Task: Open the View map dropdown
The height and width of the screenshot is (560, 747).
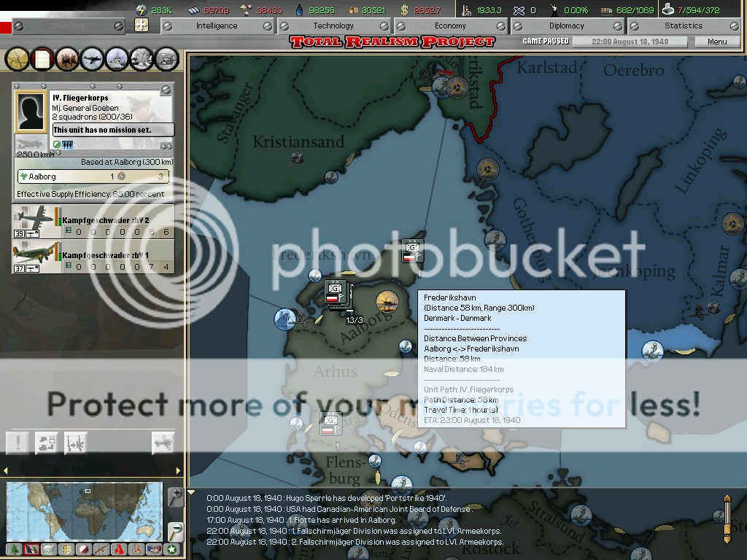Action: pyautogui.click(x=69, y=24)
